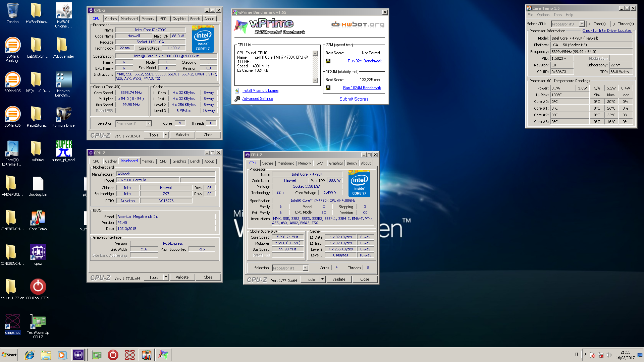Click wPrime CPU List scrollbar up arrow
Screen dimensions: 644x362
click(315, 53)
